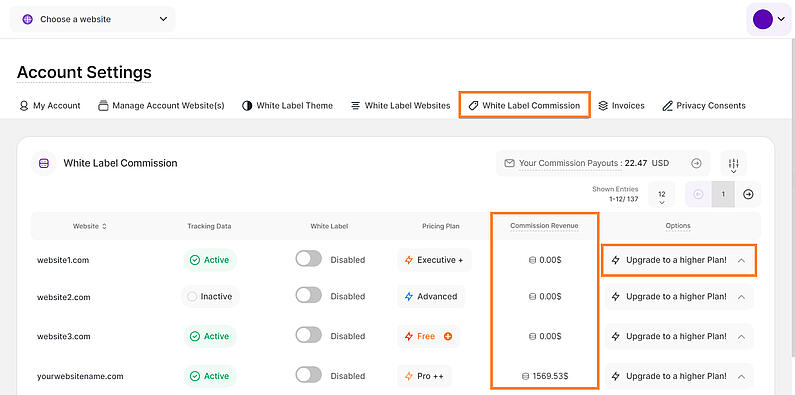Toggle white label switch for website3.com
This screenshot has height=395, width=795.
(308, 335)
